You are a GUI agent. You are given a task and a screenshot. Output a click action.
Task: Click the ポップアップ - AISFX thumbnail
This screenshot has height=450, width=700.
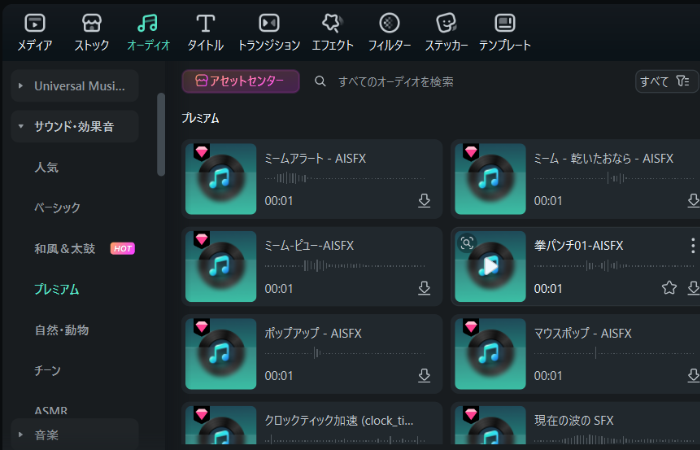[x=221, y=354]
